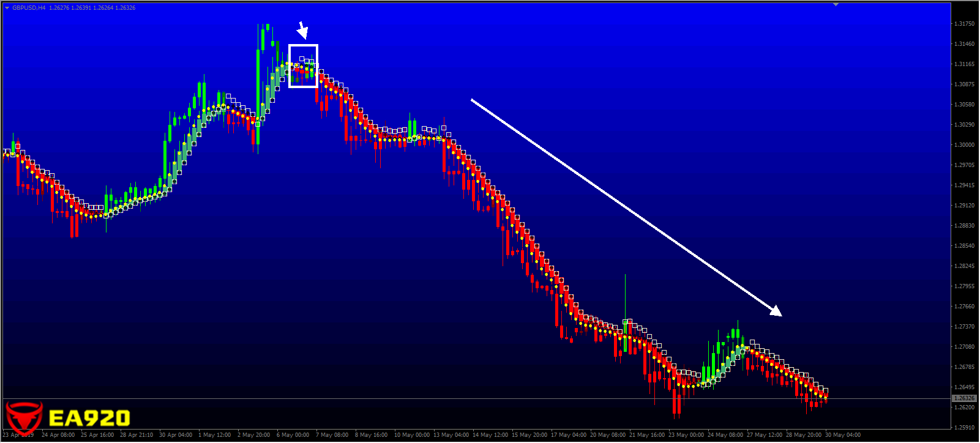Click the 24 May 08:00 time label
This screenshot has height=443, width=980.
pyautogui.click(x=725, y=435)
